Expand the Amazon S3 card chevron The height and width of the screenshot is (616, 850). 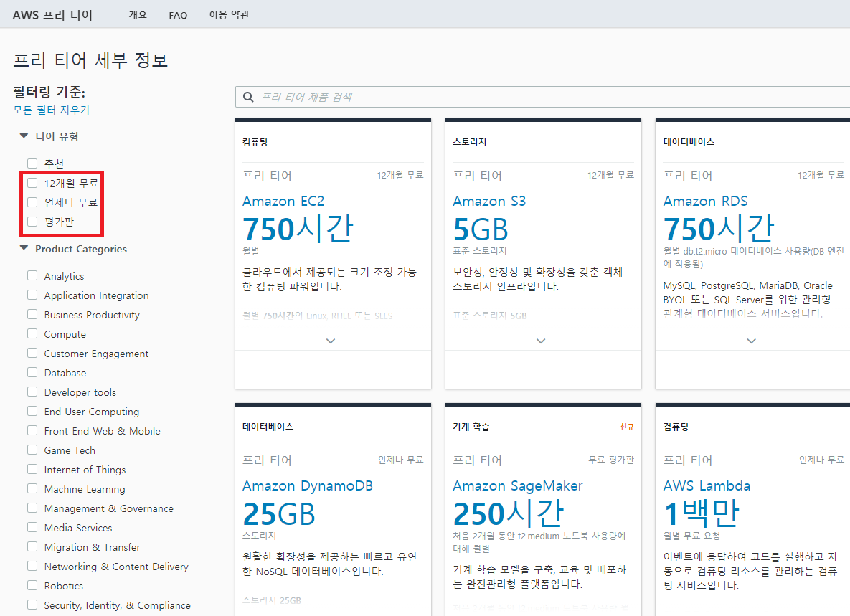tap(541, 341)
